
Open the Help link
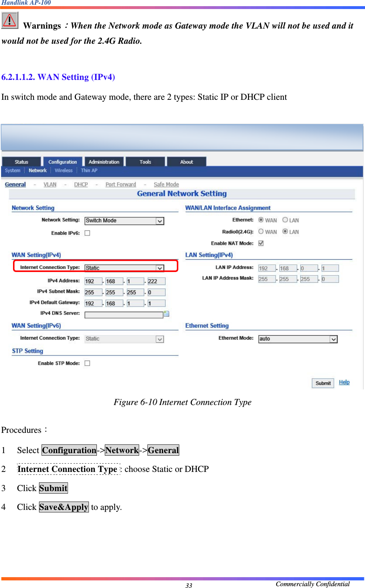(x=344, y=382)
